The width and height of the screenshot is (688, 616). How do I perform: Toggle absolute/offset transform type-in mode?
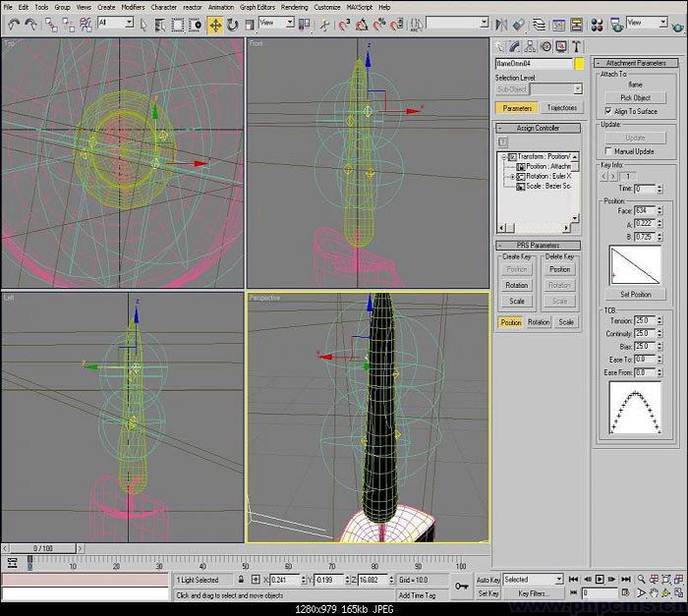(256, 580)
